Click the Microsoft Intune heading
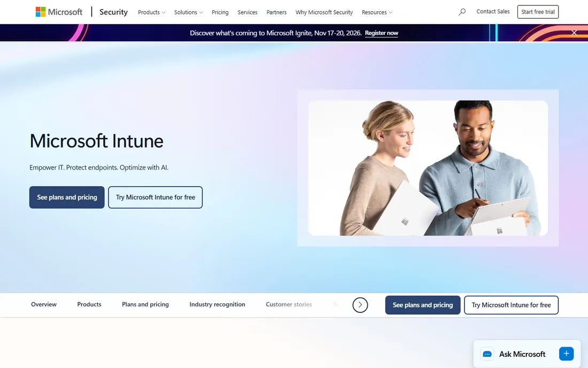 [x=96, y=141]
